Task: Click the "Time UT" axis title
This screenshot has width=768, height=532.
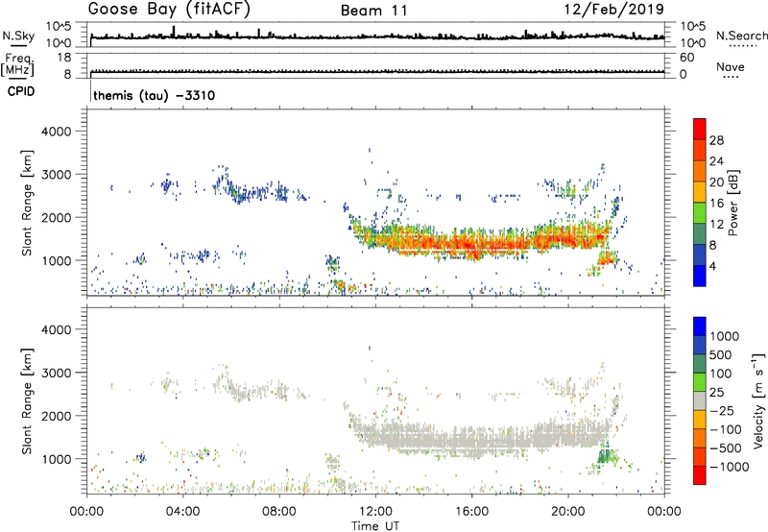Action: (x=375, y=526)
